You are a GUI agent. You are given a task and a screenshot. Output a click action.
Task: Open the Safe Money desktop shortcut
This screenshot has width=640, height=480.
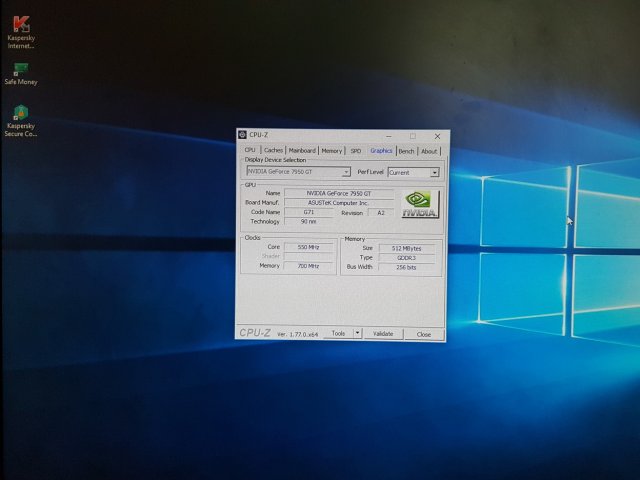point(21,74)
